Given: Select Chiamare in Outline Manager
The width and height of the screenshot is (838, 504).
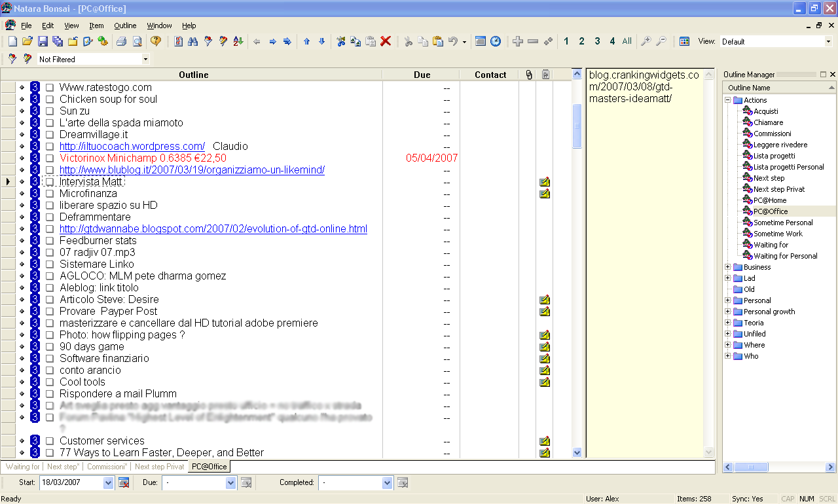Looking at the screenshot, I should [768, 122].
